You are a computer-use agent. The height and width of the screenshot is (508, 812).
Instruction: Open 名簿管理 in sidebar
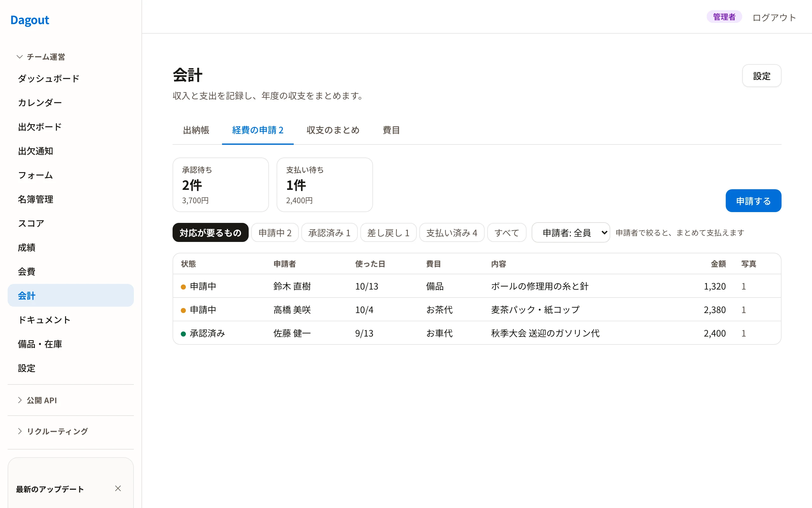(70, 199)
